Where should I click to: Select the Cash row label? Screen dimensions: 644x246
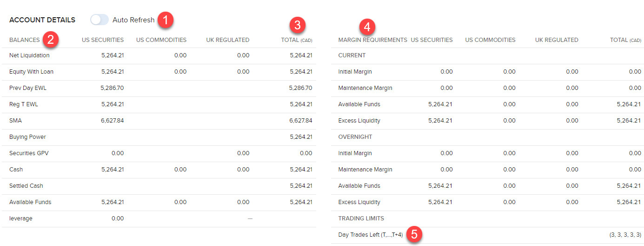(x=16, y=170)
